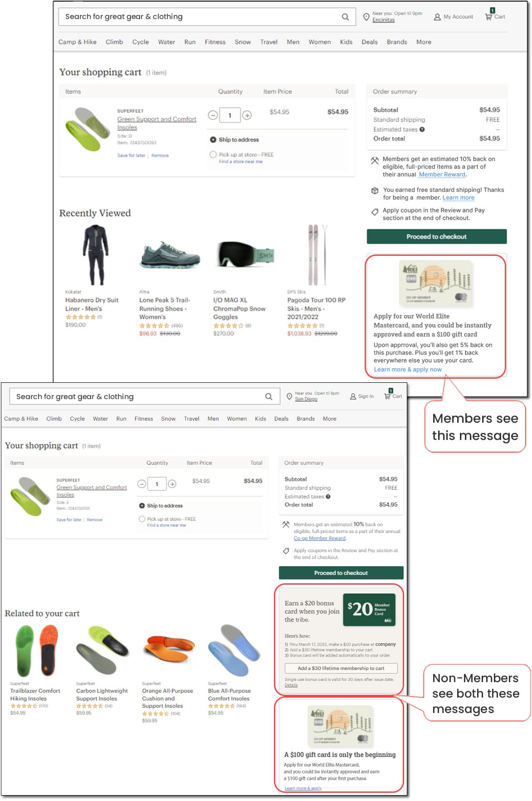Open Deals in bottom navigation bar
Image resolution: width=532 pixels, height=801 pixels.
tap(281, 419)
